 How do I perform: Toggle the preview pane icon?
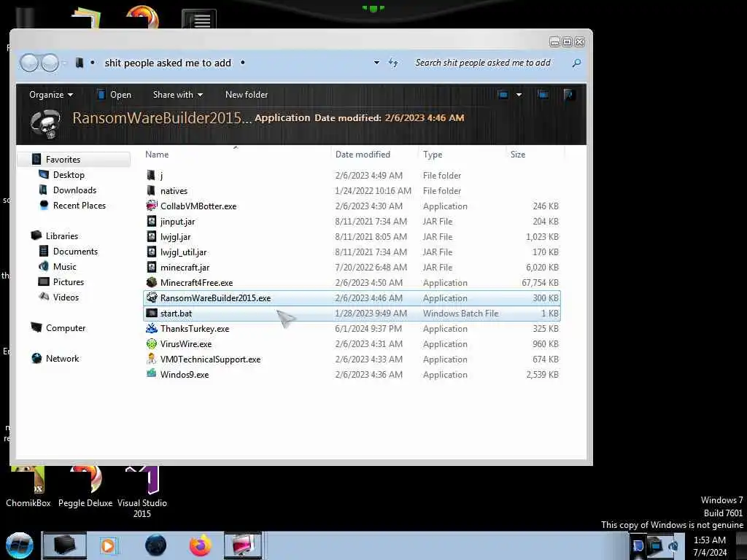coord(543,94)
